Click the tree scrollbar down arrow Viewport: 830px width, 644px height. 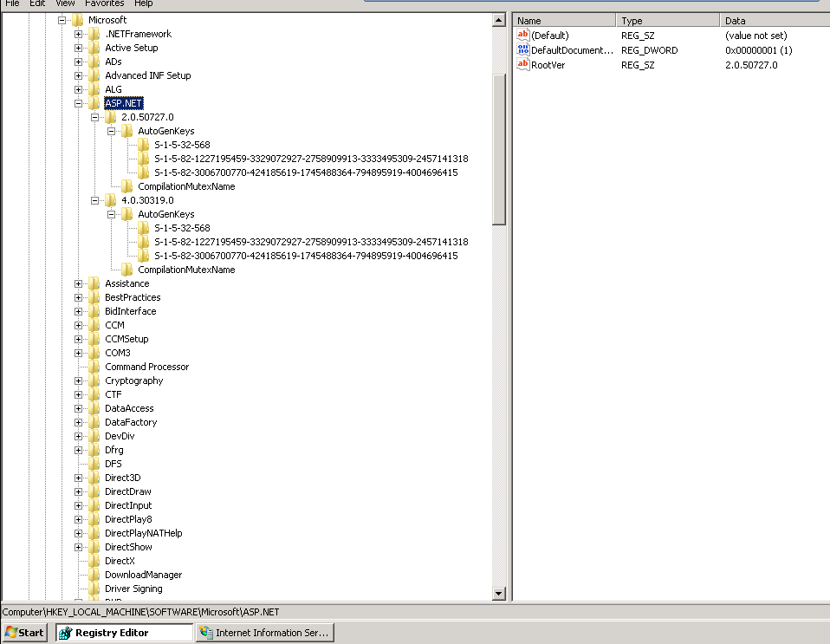(x=499, y=594)
